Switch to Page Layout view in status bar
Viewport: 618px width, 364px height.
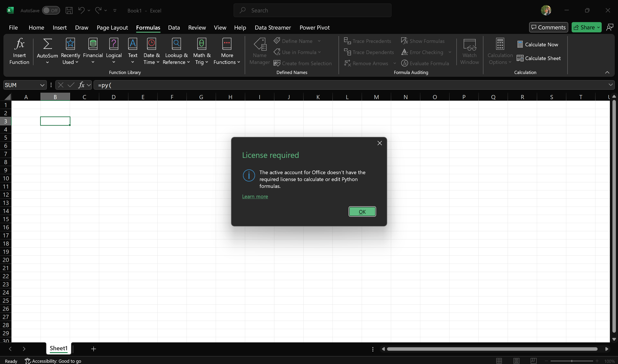pyautogui.click(x=516, y=361)
